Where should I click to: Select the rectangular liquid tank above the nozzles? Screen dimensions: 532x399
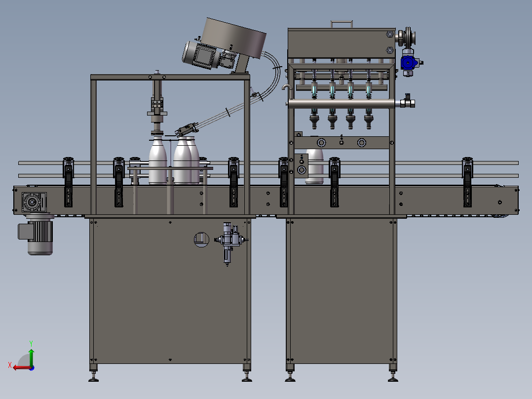pos(342,43)
